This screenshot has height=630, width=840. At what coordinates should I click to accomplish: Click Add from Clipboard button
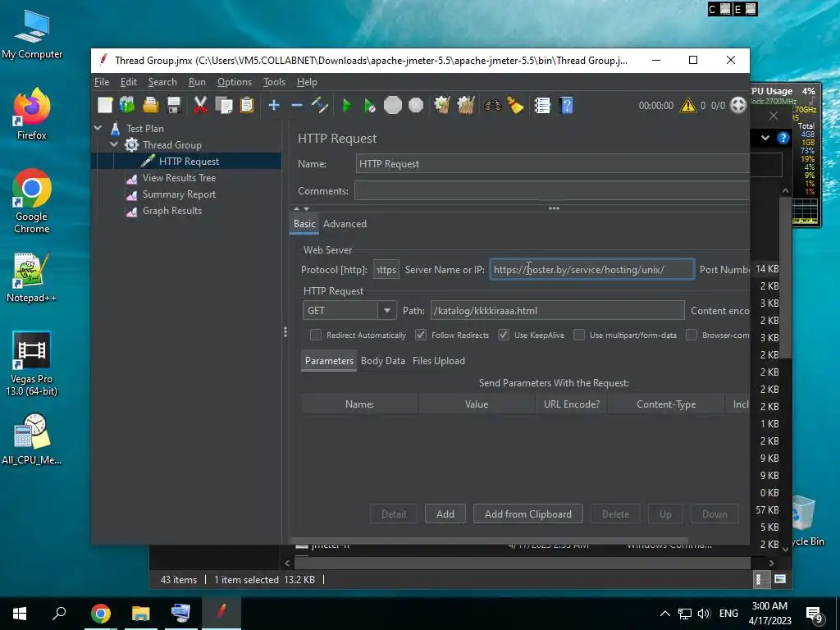click(x=527, y=514)
